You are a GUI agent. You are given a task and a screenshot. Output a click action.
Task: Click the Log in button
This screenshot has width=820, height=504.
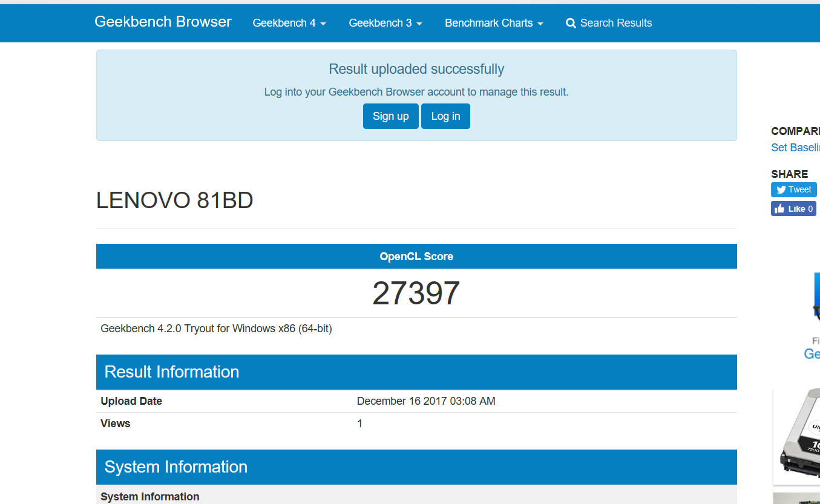445,116
